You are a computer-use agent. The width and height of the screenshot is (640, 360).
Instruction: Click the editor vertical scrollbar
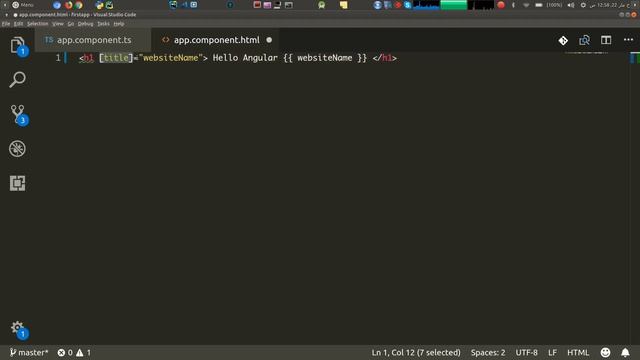[635, 198]
